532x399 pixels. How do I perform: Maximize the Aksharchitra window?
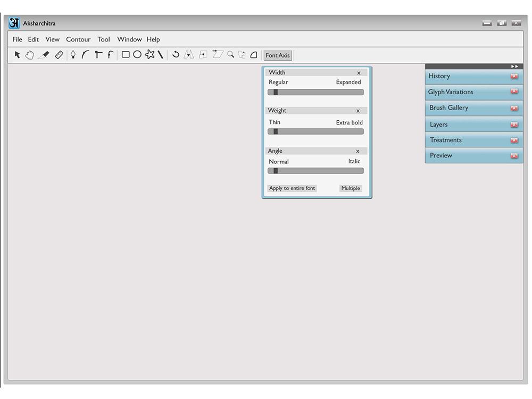click(x=502, y=23)
